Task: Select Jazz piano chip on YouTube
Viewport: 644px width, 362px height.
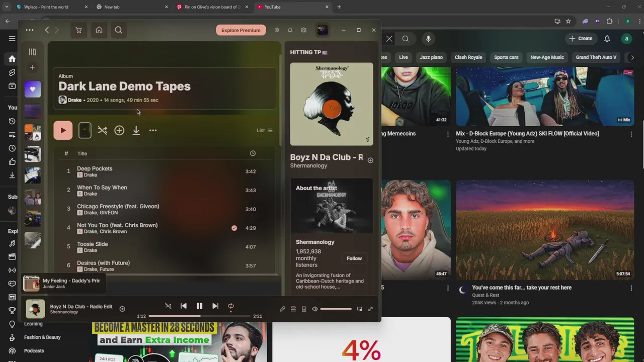Action: pyautogui.click(x=431, y=57)
